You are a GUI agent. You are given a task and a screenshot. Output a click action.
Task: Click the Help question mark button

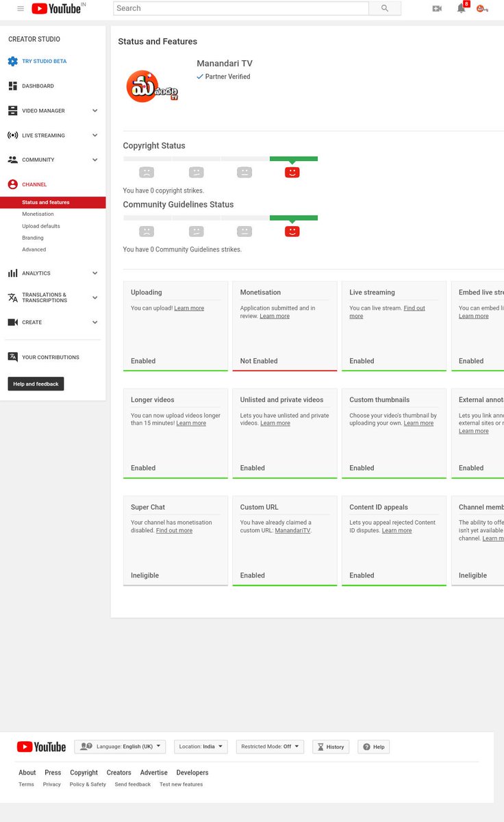(x=373, y=747)
